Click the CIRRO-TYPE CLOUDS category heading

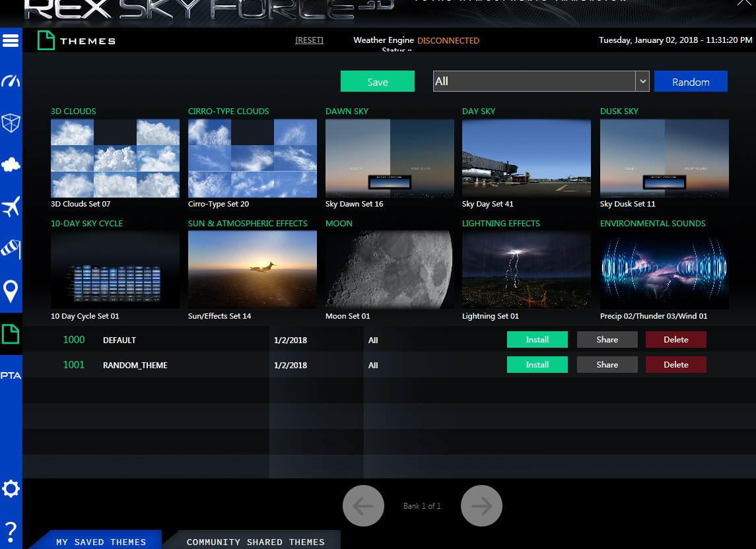click(228, 112)
